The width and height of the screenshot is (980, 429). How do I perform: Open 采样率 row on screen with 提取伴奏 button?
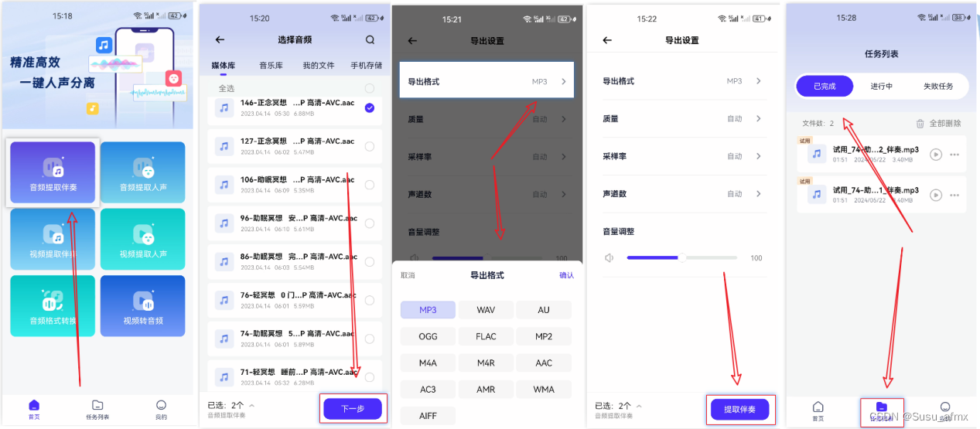point(682,156)
